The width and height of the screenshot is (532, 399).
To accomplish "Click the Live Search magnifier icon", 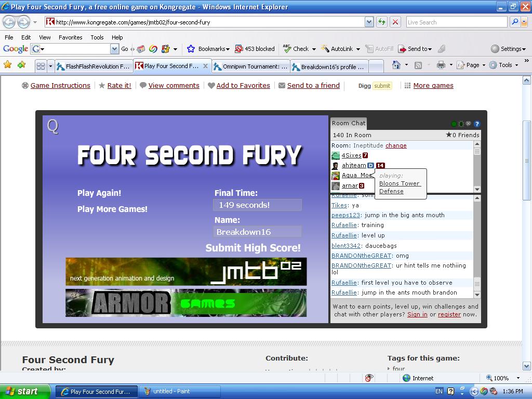I will pyautogui.click(x=515, y=22).
